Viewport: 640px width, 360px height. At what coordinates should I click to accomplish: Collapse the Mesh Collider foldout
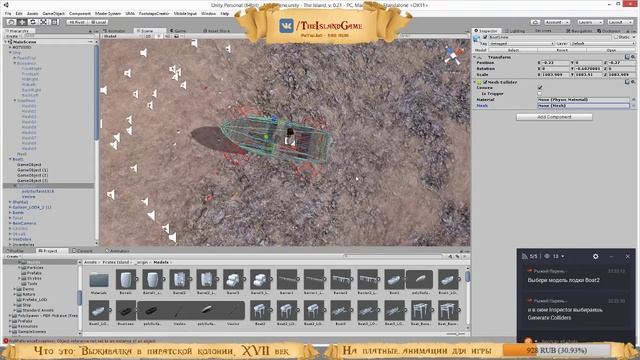coord(475,82)
